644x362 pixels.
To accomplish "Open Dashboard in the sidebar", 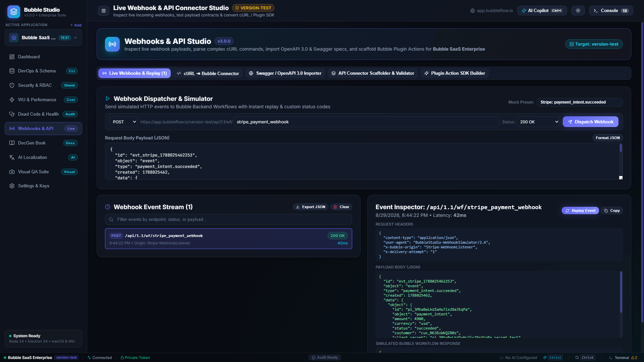I will 43,57.
